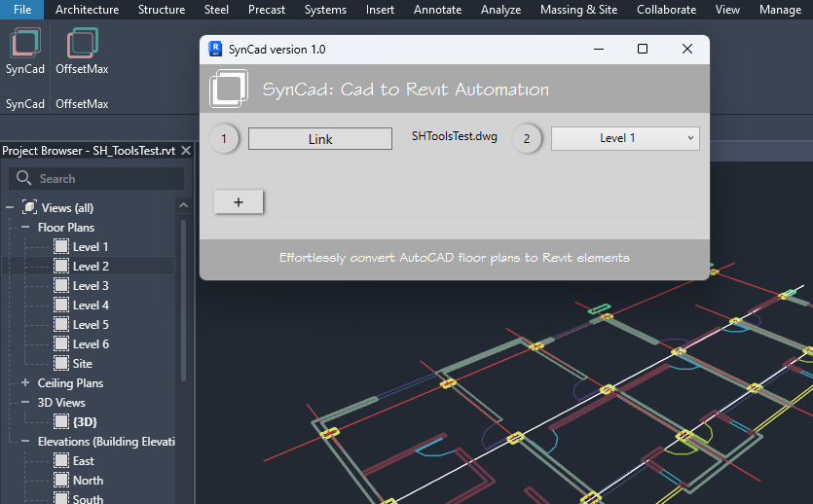The height and width of the screenshot is (504, 813).
Task: Click the Project Browser vertical scrollbar thumb
Action: click(x=183, y=301)
